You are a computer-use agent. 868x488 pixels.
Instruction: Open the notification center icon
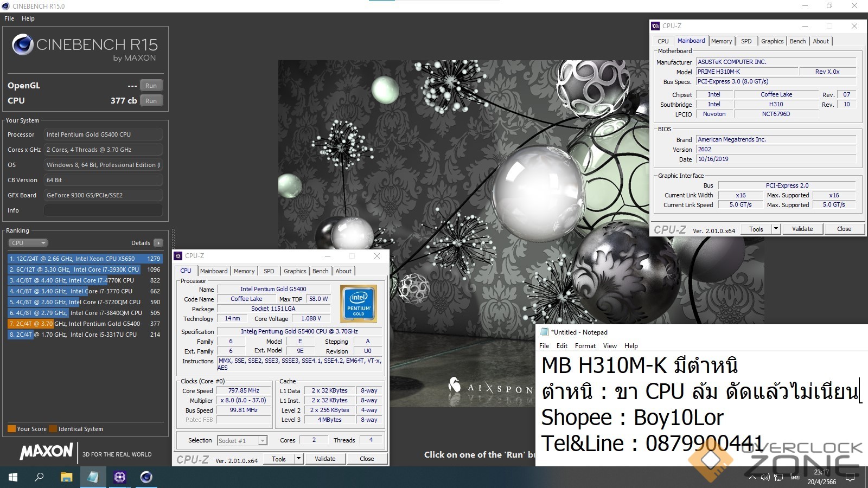[850, 477]
